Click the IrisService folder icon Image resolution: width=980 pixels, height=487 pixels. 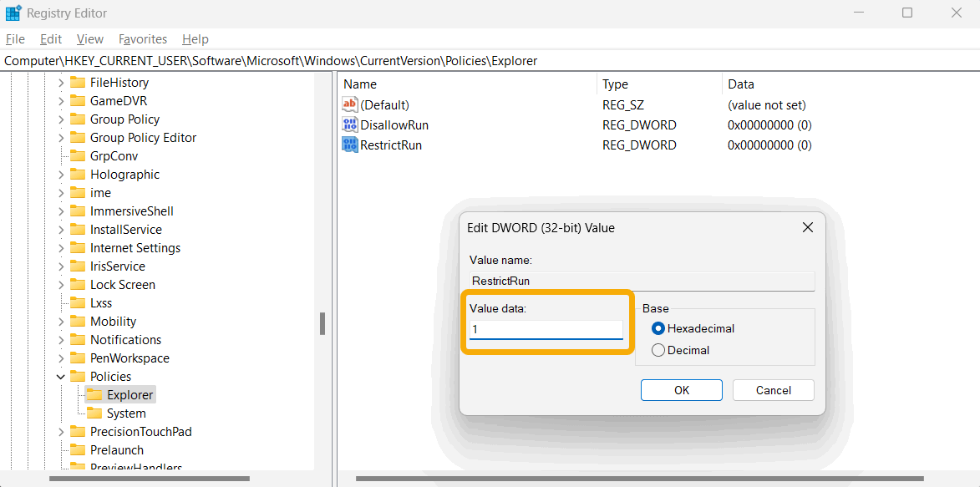78,266
